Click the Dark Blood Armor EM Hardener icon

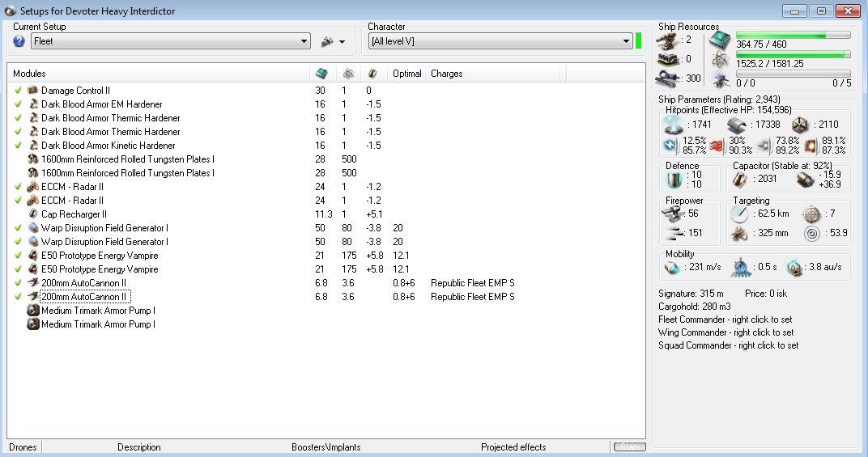tap(33, 104)
